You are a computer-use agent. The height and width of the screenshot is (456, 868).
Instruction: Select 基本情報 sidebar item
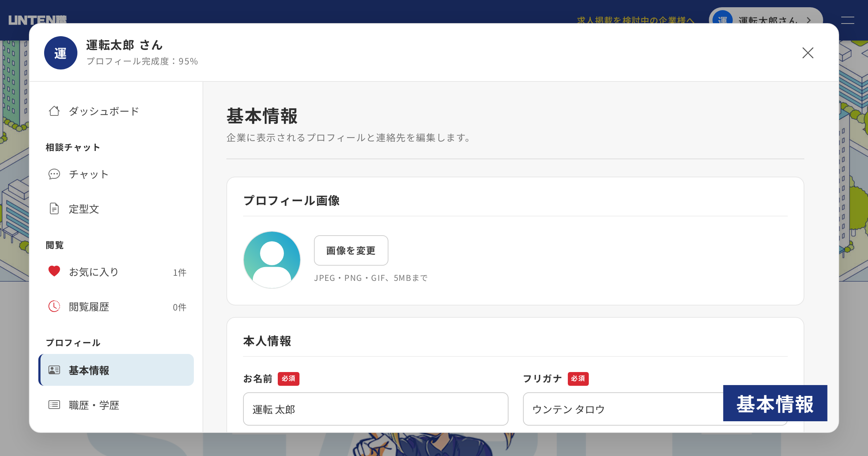pos(116,370)
